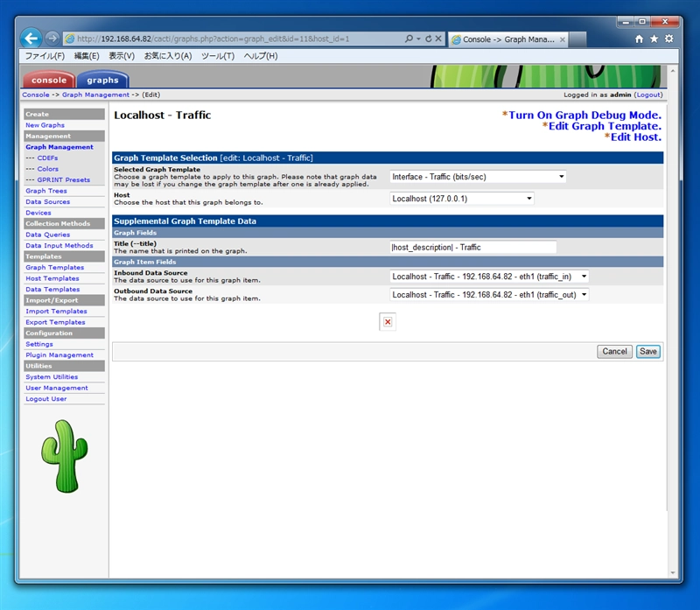The height and width of the screenshot is (610, 700).
Task: Click the broken graph image placeholder
Action: click(x=388, y=322)
